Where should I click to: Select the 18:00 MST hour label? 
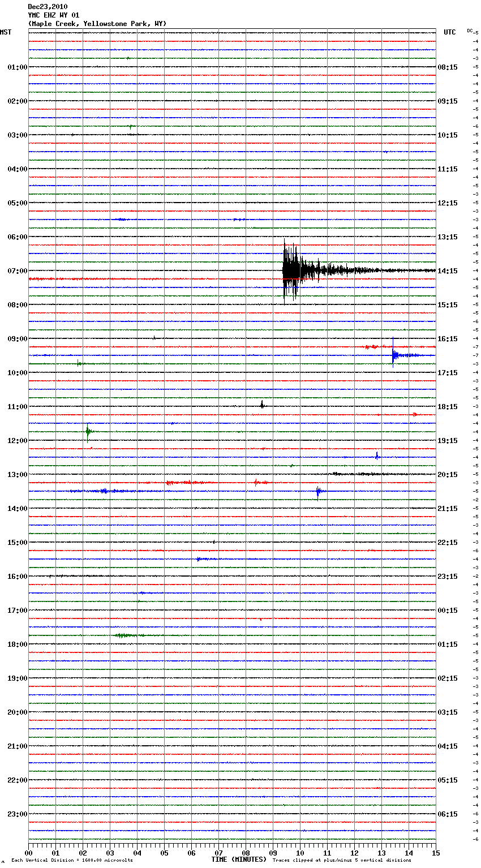pos(17,644)
